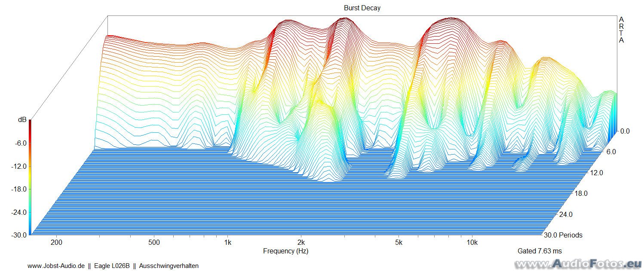Image resolution: width=644 pixels, height=271 pixels.
Task: Open the www.Jobst-Audio.de link
Action: [56, 266]
